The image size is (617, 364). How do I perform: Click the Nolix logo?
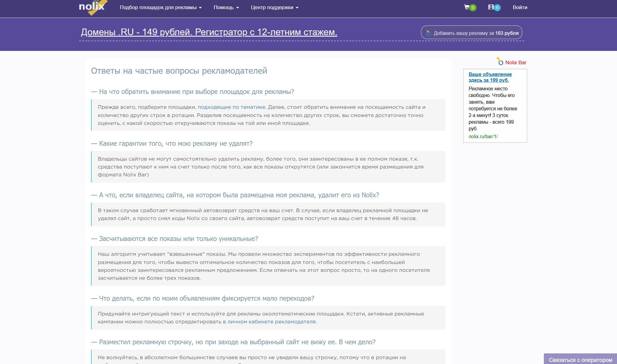click(92, 7)
